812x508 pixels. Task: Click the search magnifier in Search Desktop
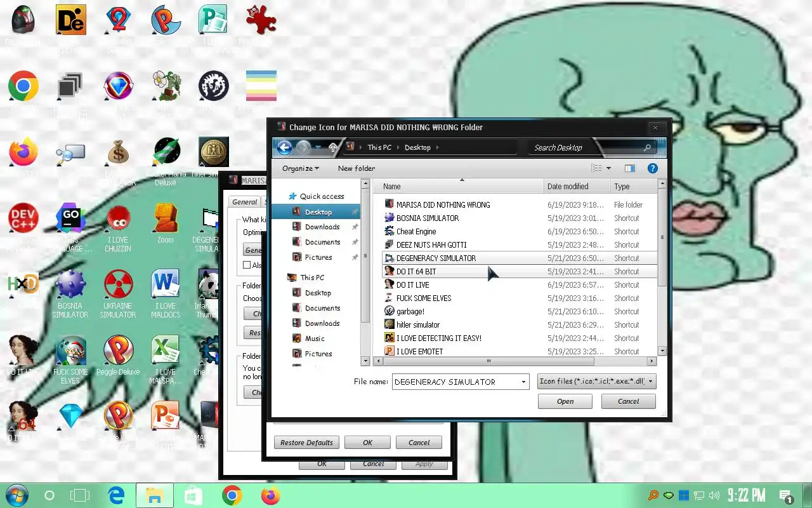coord(647,147)
